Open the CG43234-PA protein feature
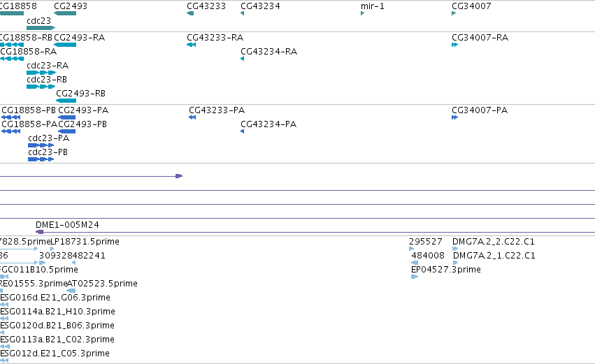 click(x=242, y=131)
